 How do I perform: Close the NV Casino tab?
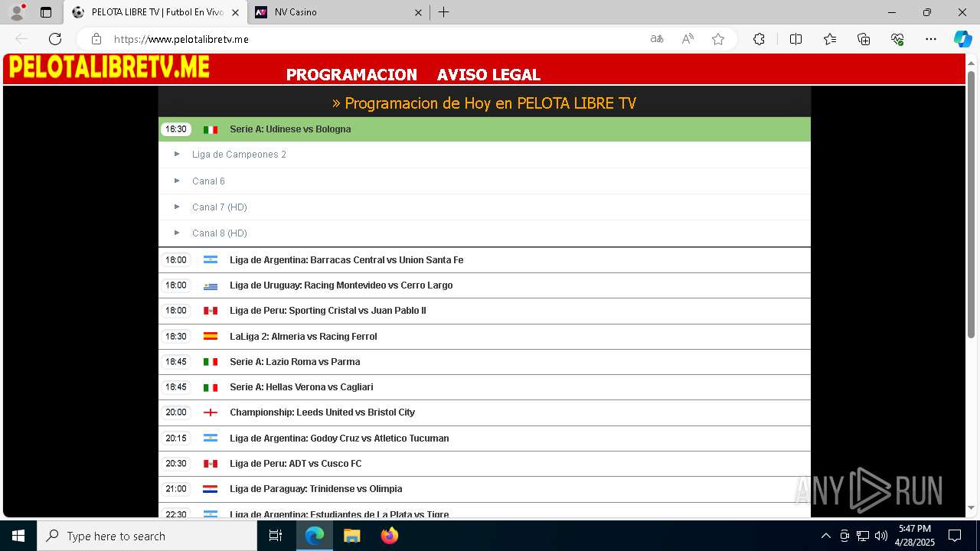[x=418, y=12]
